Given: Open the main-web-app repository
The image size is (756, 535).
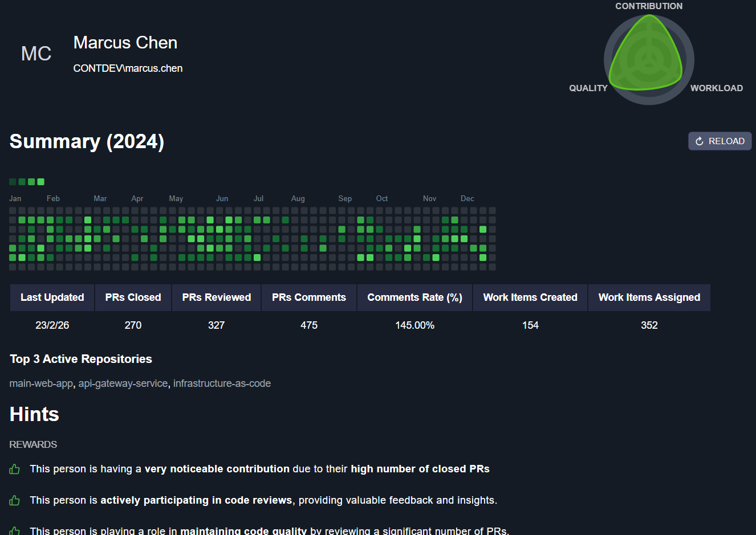Looking at the screenshot, I should click(41, 383).
